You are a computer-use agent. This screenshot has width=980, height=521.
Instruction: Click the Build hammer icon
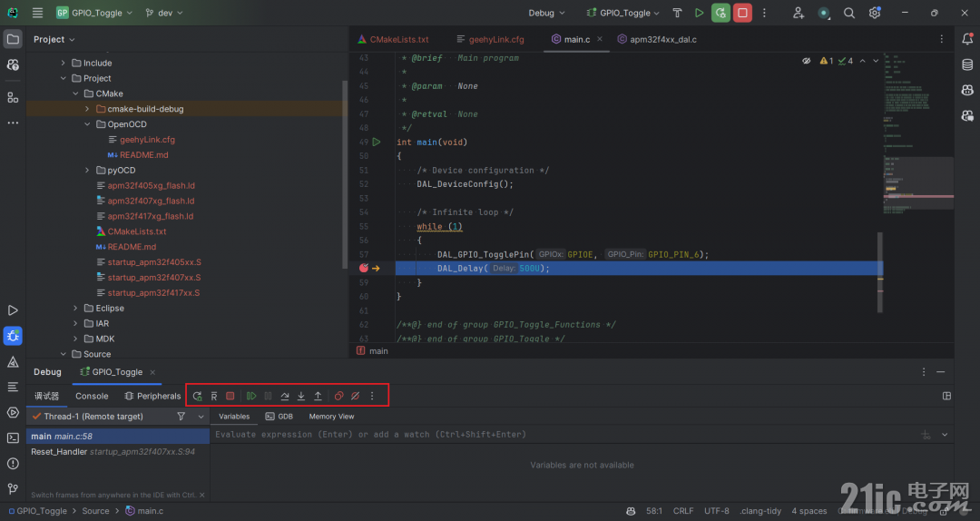click(677, 13)
